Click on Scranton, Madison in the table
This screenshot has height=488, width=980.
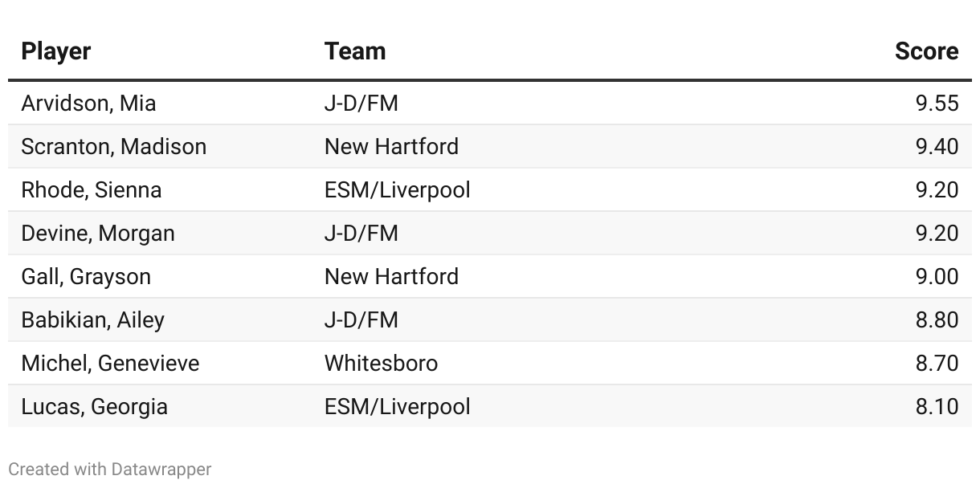pos(114,147)
